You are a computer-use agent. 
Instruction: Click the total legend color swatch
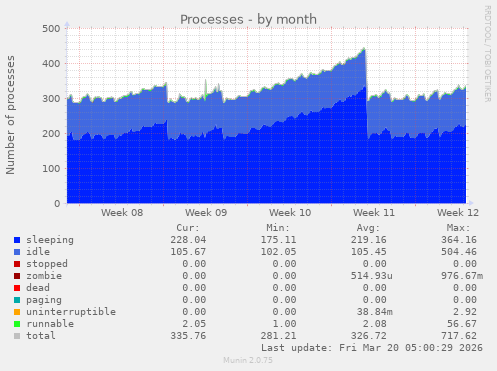17,336
